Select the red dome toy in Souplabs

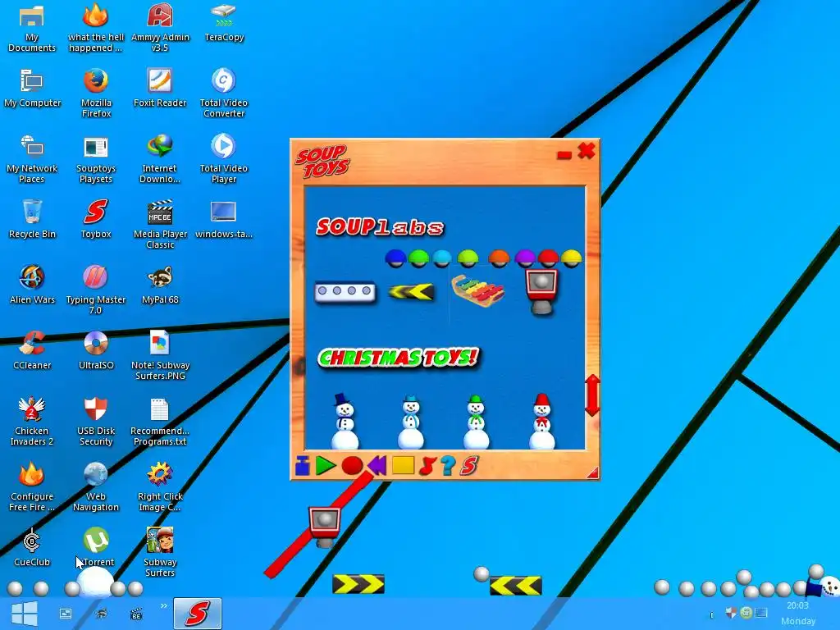547,258
